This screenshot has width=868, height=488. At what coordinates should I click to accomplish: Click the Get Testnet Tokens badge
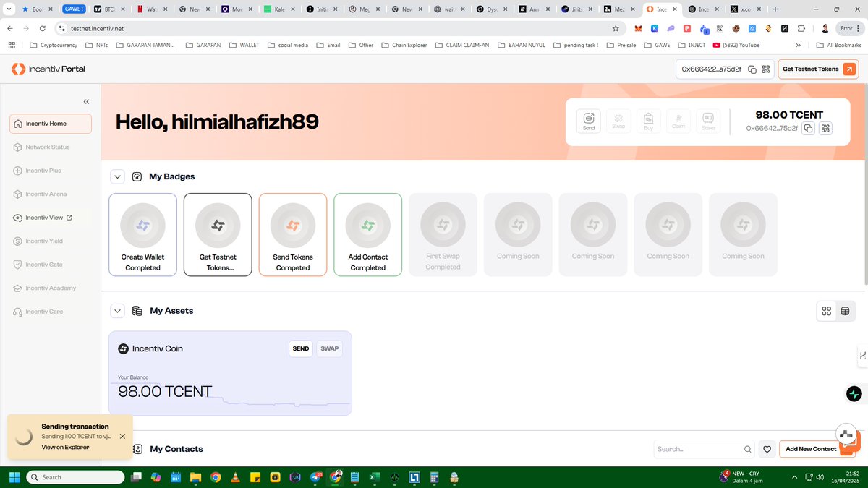[x=218, y=234]
